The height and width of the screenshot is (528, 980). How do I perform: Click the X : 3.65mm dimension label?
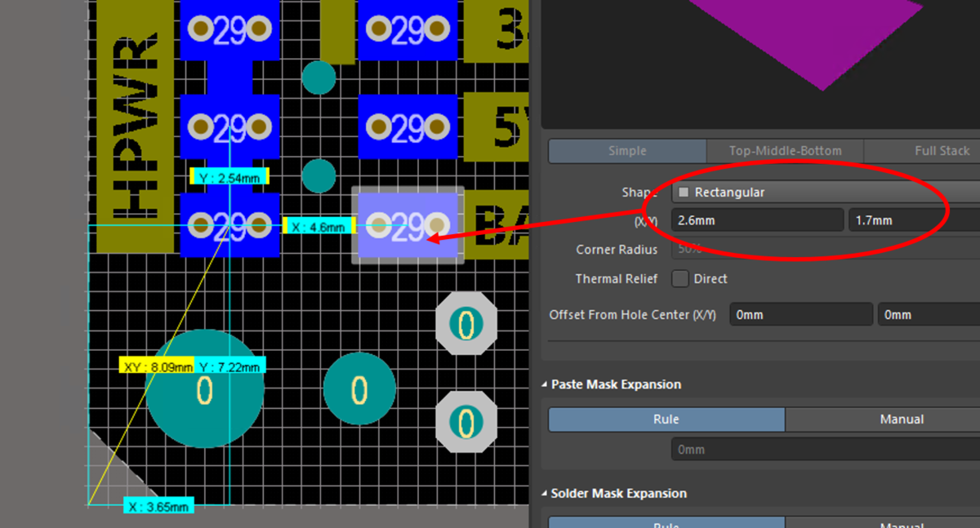pos(158,507)
